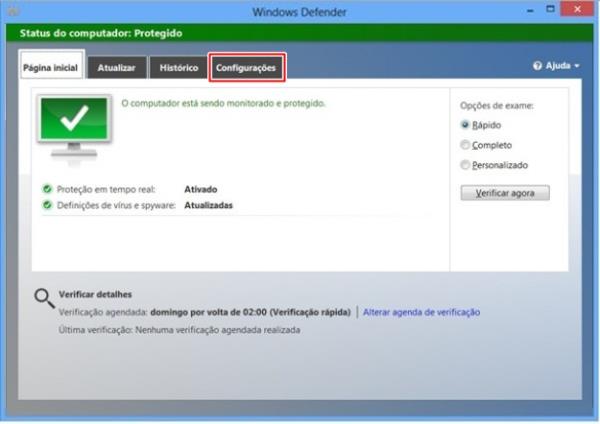Click the Opções de exame label
The image size is (600, 424).
497,106
